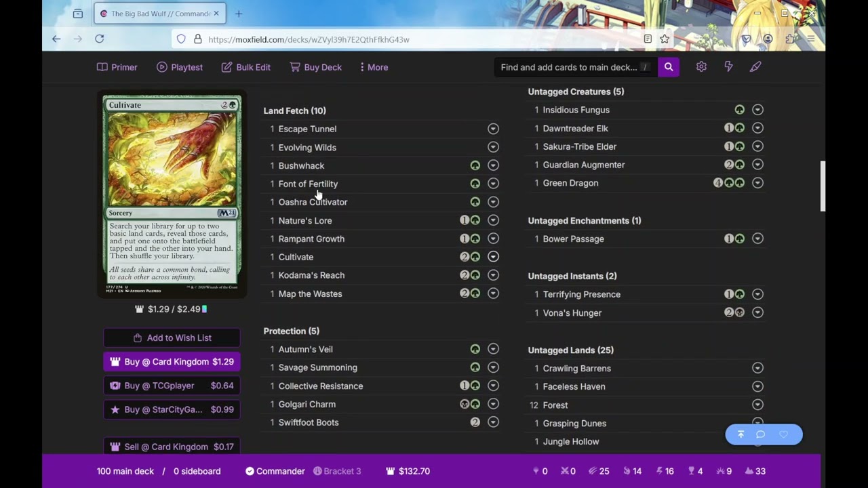Click the lightning bolt icon
This screenshot has width=868, height=488.
[728, 67]
